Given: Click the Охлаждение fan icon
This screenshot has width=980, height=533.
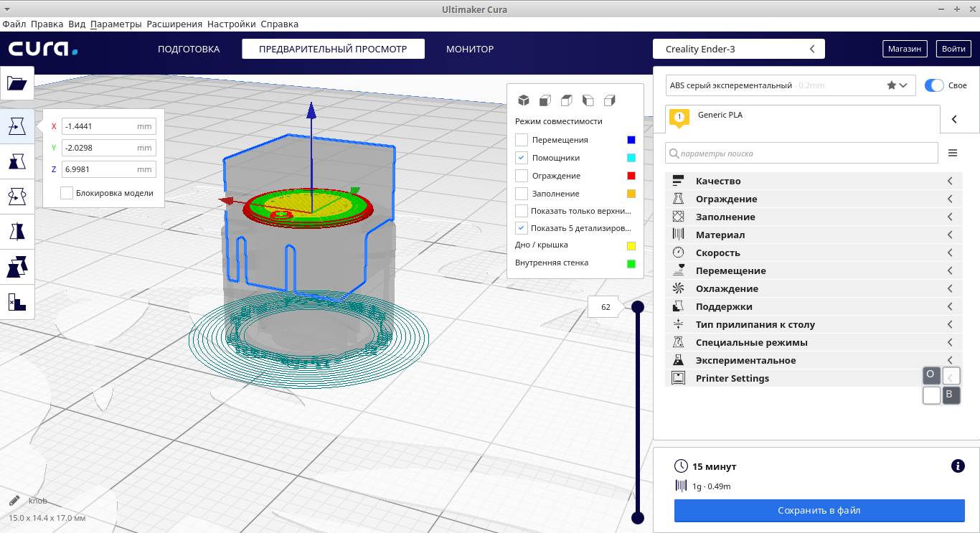Looking at the screenshot, I should click(x=678, y=288).
